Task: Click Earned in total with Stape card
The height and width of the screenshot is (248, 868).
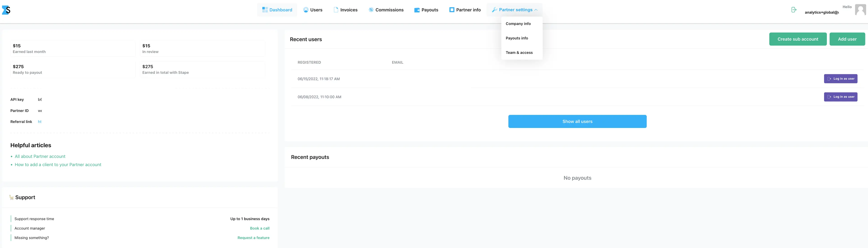Action: 202,69
